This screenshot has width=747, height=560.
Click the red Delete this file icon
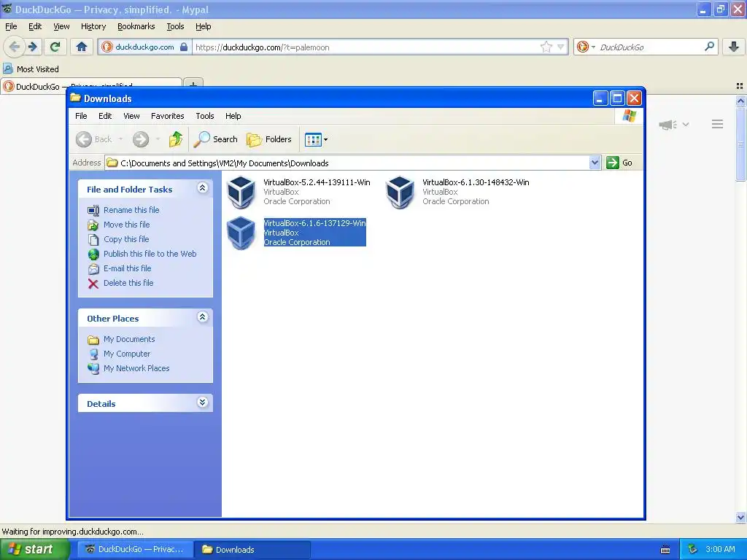(93, 284)
